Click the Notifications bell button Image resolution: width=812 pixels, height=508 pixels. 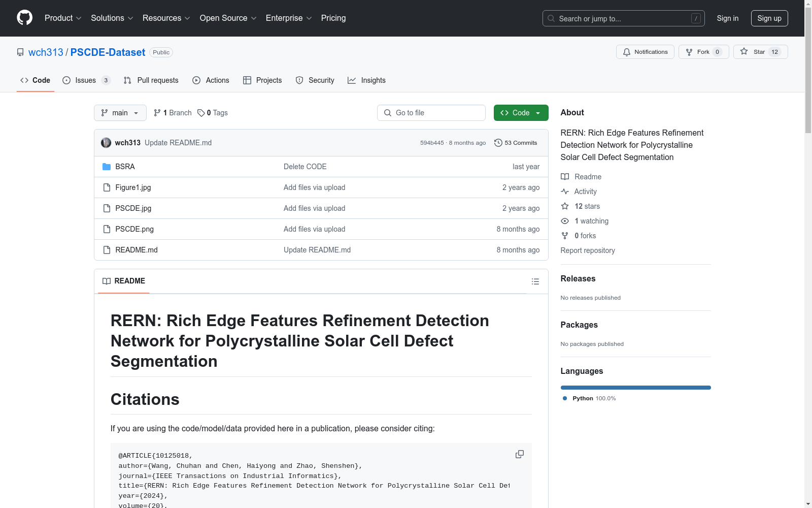[x=645, y=52]
